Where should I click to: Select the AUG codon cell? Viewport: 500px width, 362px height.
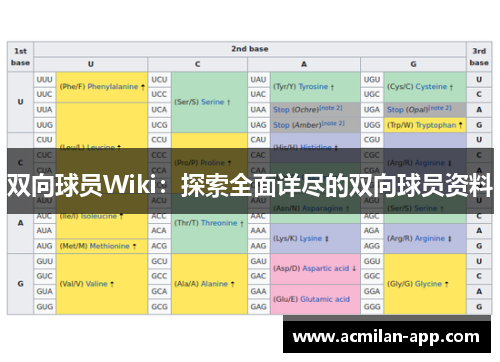tap(45, 246)
